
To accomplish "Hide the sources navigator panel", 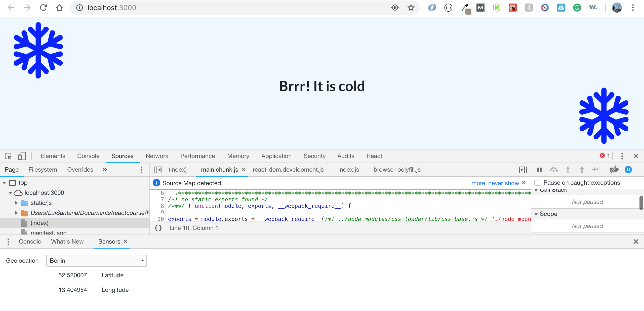I will tap(158, 170).
